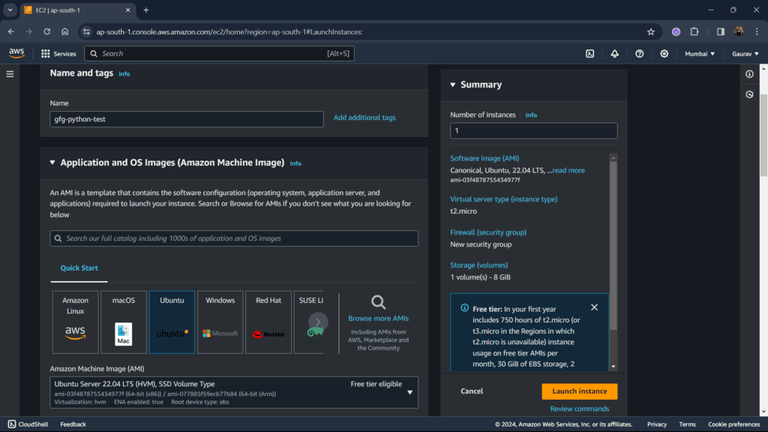Viewport: 768px width, 432px height.
Task: Click the Number of instances field
Action: coord(534,131)
